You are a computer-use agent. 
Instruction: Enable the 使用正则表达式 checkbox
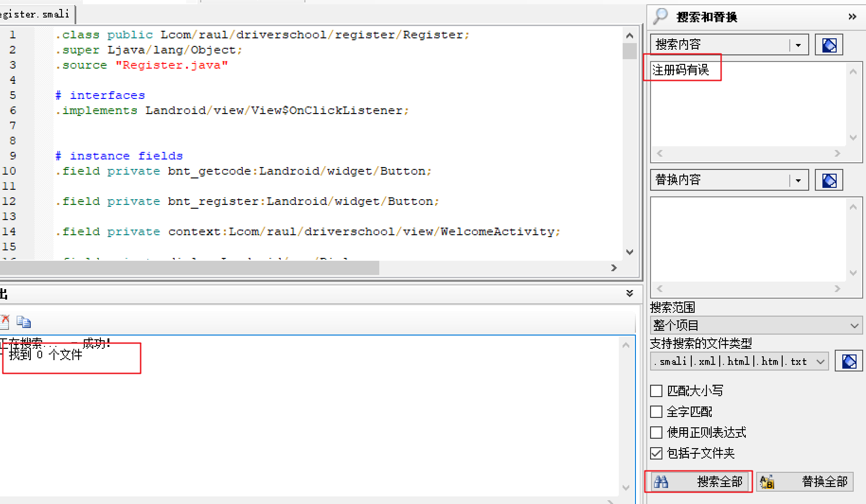click(x=656, y=433)
